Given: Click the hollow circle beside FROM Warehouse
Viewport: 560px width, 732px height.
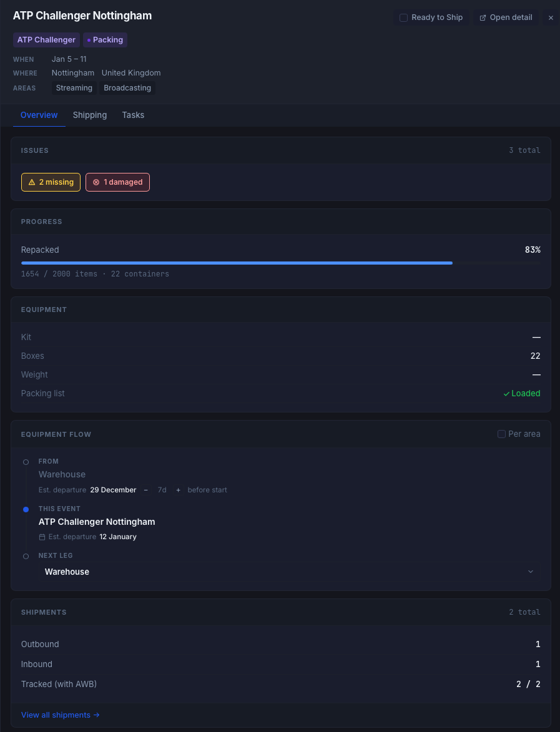Looking at the screenshot, I should [26, 462].
